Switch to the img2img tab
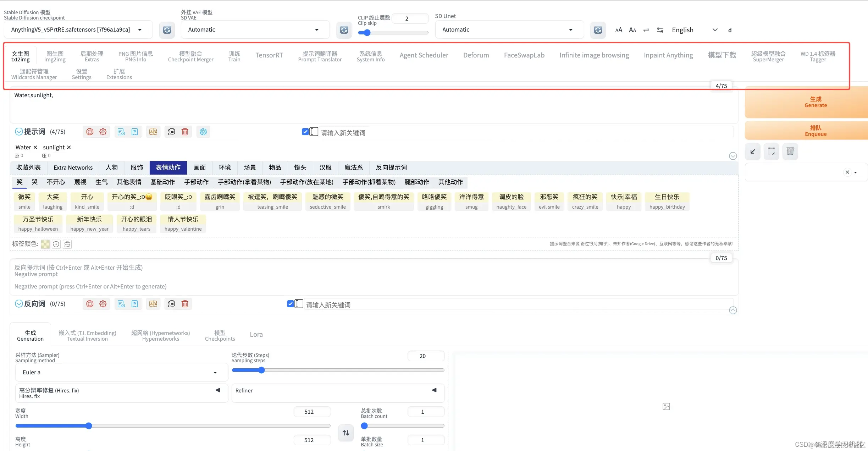868x451 pixels. 55,56
